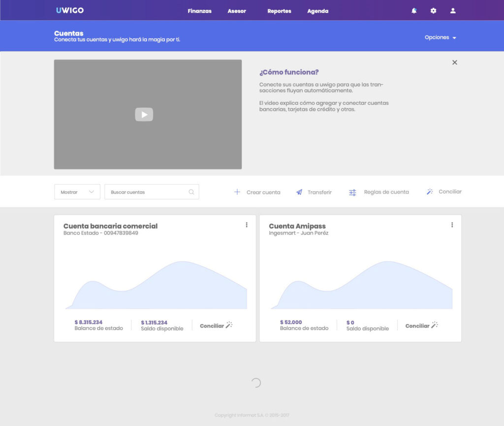Click the paper plane Transferir icon
The height and width of the screenshot is (426, 504).
[299, 192]
